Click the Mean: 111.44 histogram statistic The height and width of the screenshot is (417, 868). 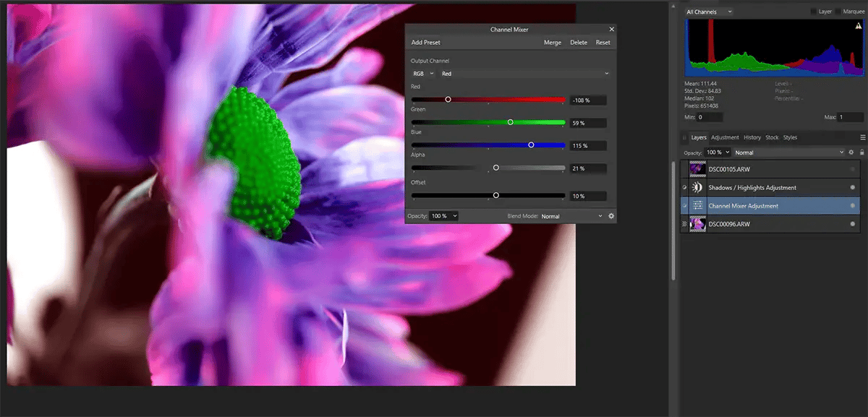click(701, 84)
